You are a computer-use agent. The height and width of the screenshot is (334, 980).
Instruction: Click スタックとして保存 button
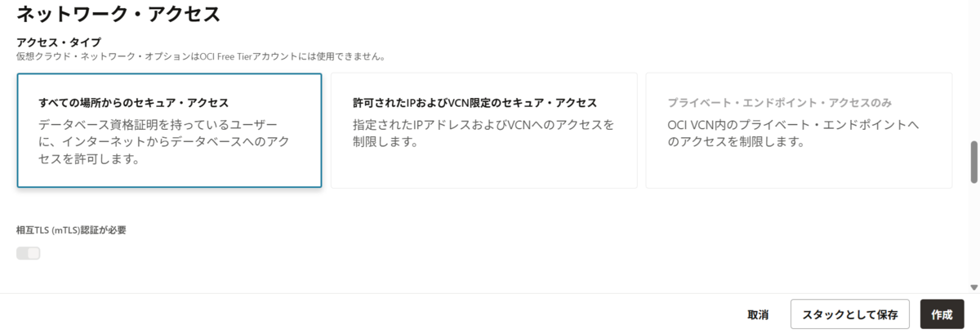[x=850, y=314]
